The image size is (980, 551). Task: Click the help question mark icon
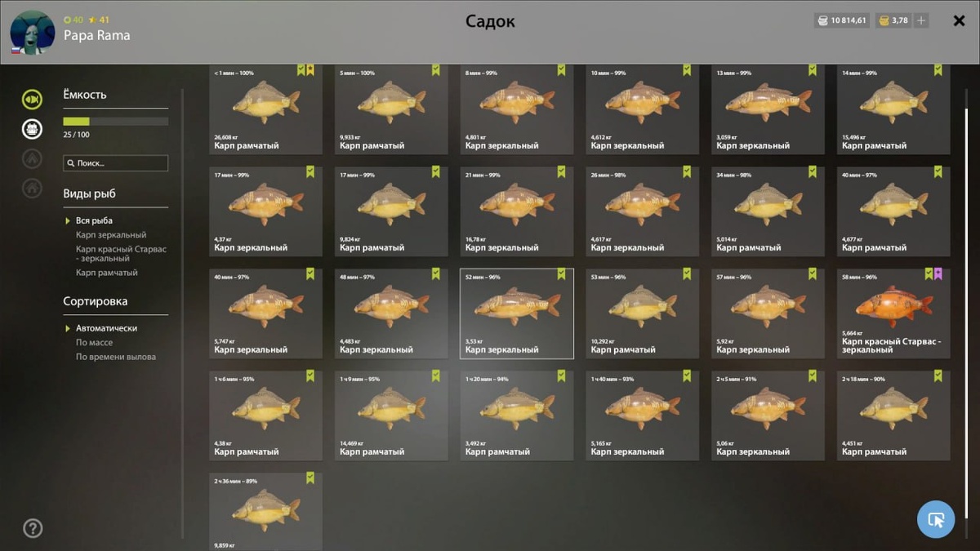33,528
